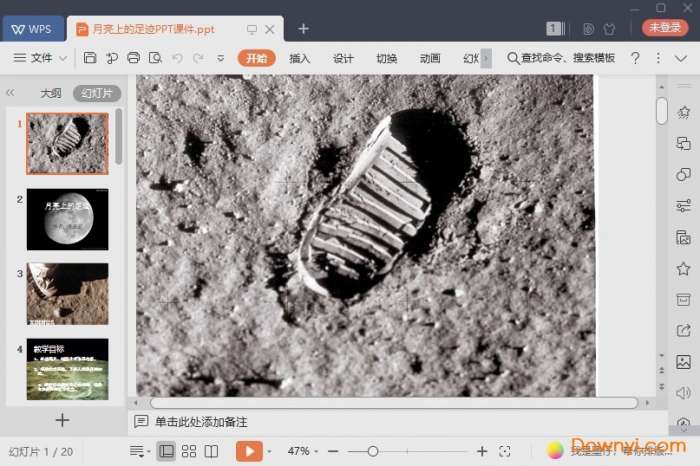The height and width of the screenshot is (466, 700).
Task: Select slide 2 thumbnail with the moon
Action: pyautogui.click(x=67, y=219)
